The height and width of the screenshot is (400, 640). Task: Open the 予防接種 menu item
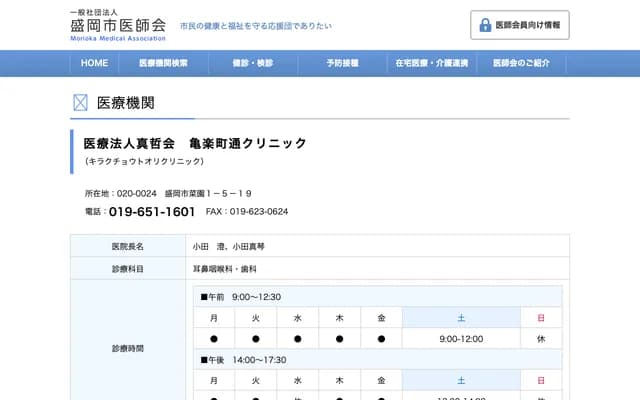click(342, 63)
